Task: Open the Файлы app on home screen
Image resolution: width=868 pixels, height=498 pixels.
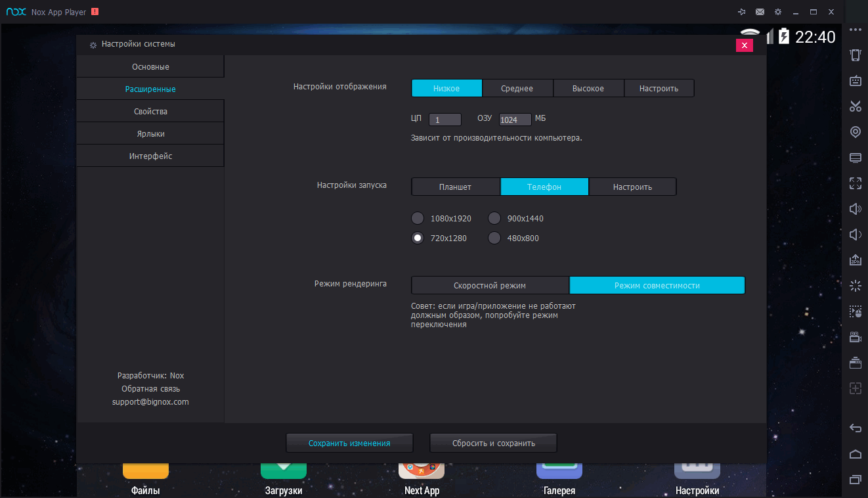Action: [x=145, y=480]
